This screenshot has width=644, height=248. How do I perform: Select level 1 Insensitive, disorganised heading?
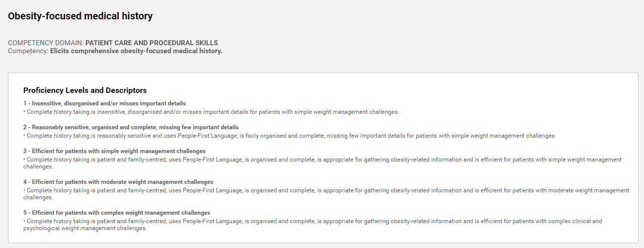click(x=104, y=103)
